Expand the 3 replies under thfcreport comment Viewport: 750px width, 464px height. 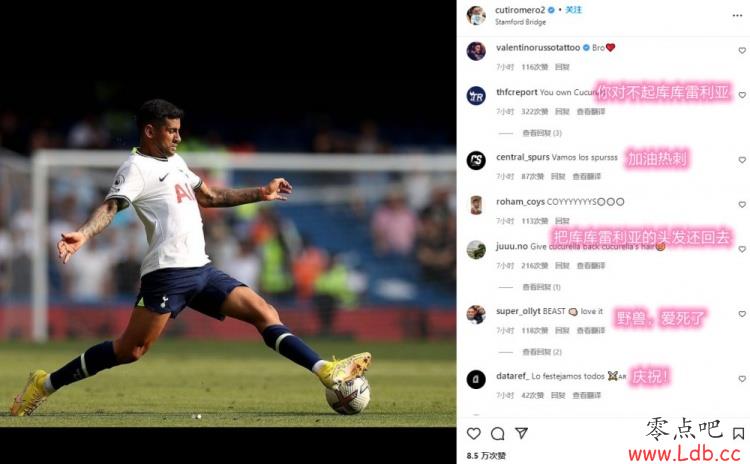click(541, 133)
